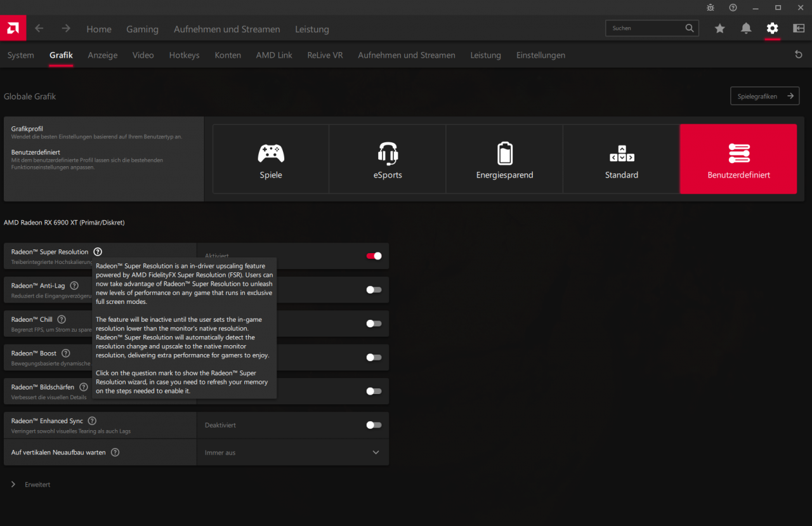812x526 pixels.
Task: Click help icon next to Auf vertikalen Neuaufbau warten
Action: point(115,452)
